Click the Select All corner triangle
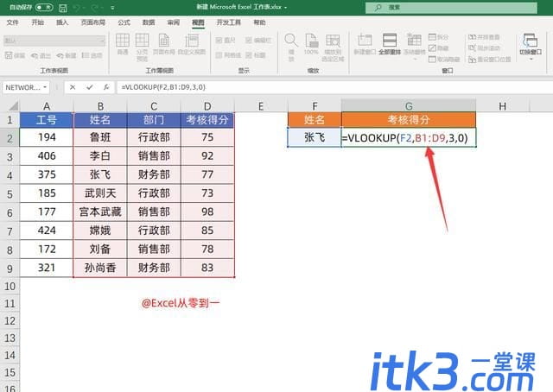Viewport: 553px width, 392px height. pyautogui.click(x=13, y=106)
